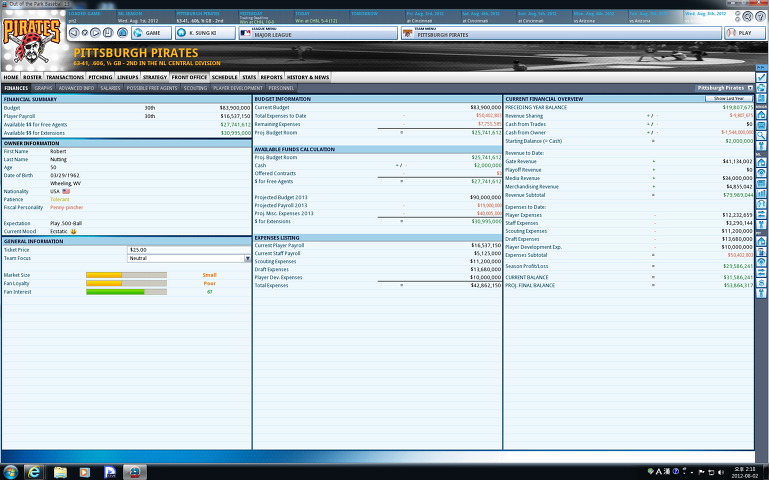This screenshot has width=769, height=480.
Task: Switch to the Scouting subtab
Action: tap(195, 88)
